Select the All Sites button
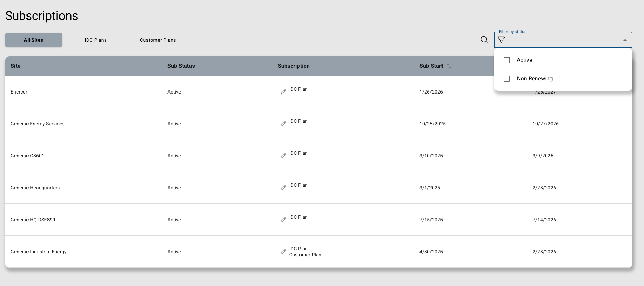Screen dimensions: 644x286 tap(33, 40)
